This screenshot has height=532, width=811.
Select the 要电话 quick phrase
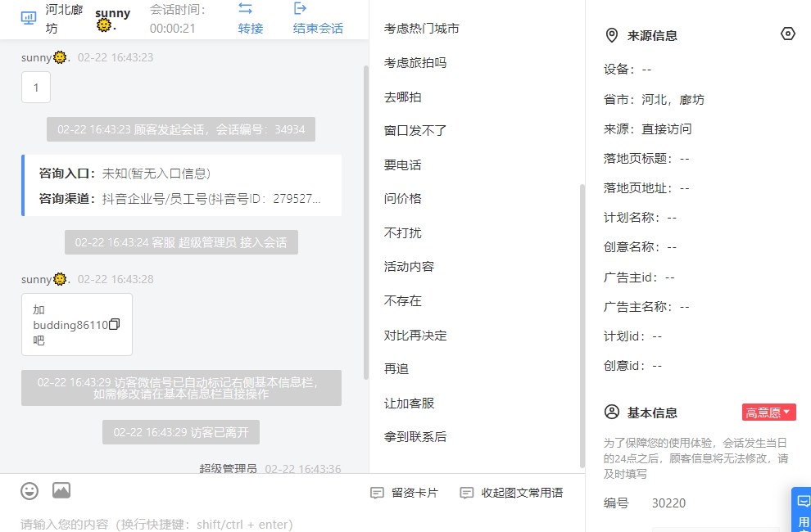pyautogui.click(x=402, y=165)
